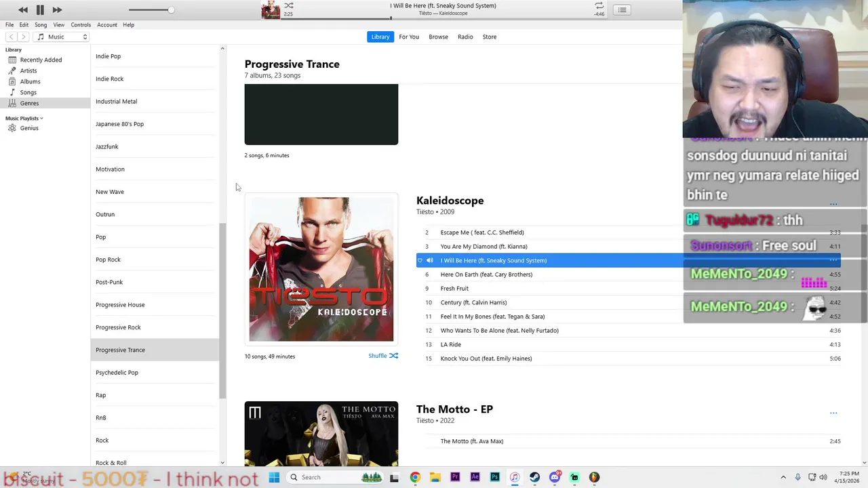Select the Indie Pop genre
This screenshot has height=488, width=868.
click(108, 56)
